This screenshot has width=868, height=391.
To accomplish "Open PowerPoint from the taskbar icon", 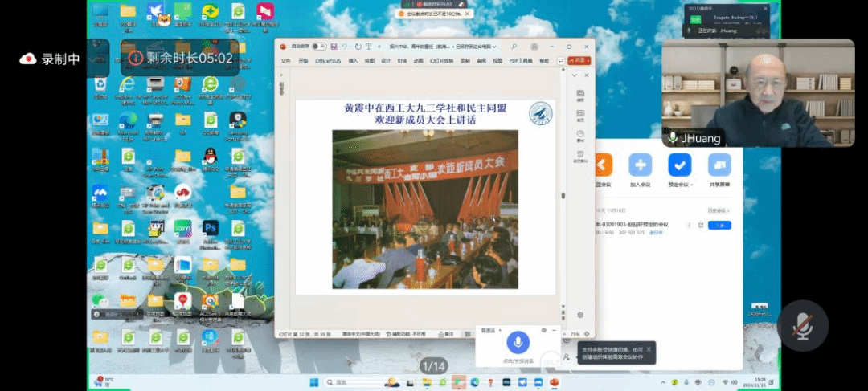I will click(554, 382).
